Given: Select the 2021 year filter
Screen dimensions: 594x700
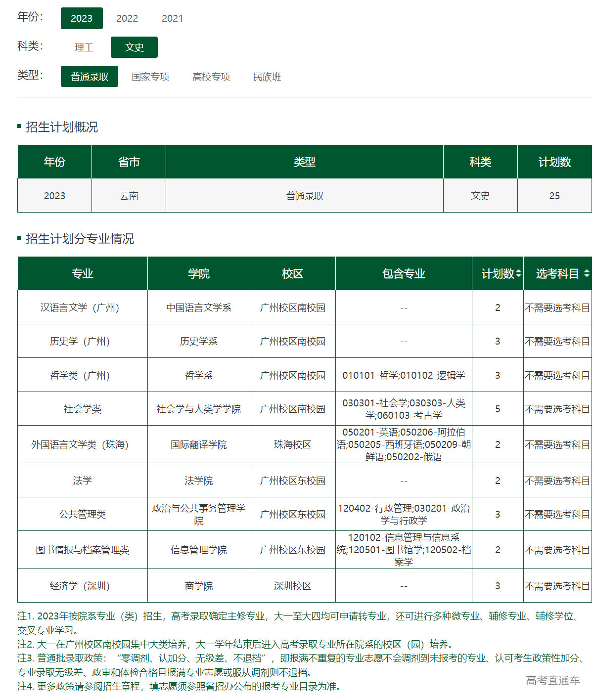Looking at the screenshot, I should 173,18.
